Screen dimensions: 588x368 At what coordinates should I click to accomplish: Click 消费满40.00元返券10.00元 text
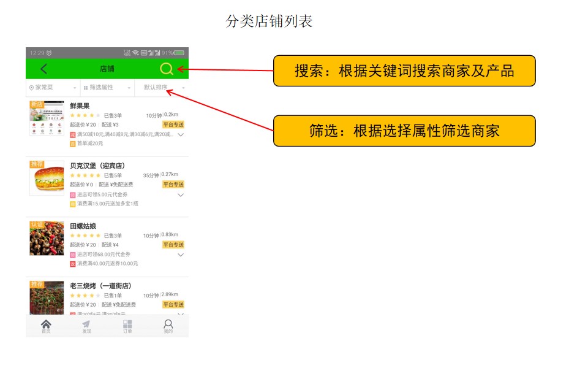[107, 264]
